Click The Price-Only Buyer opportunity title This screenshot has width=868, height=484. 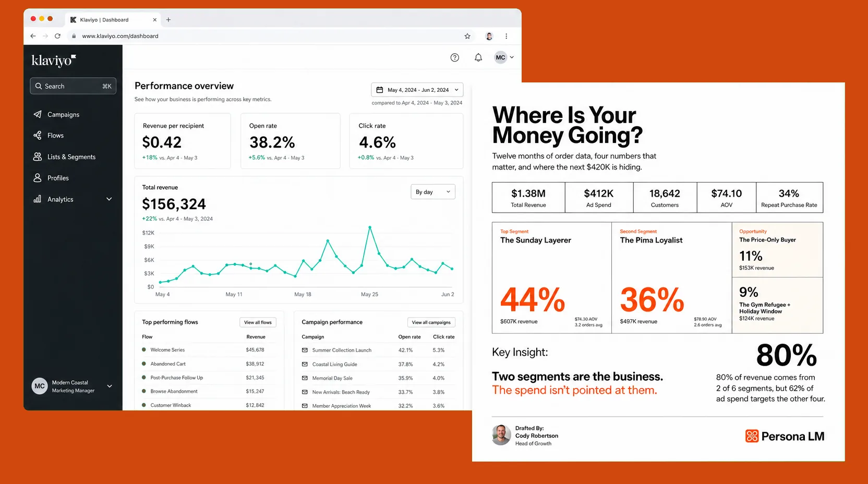pyautogui.click(x=767, y=240)
